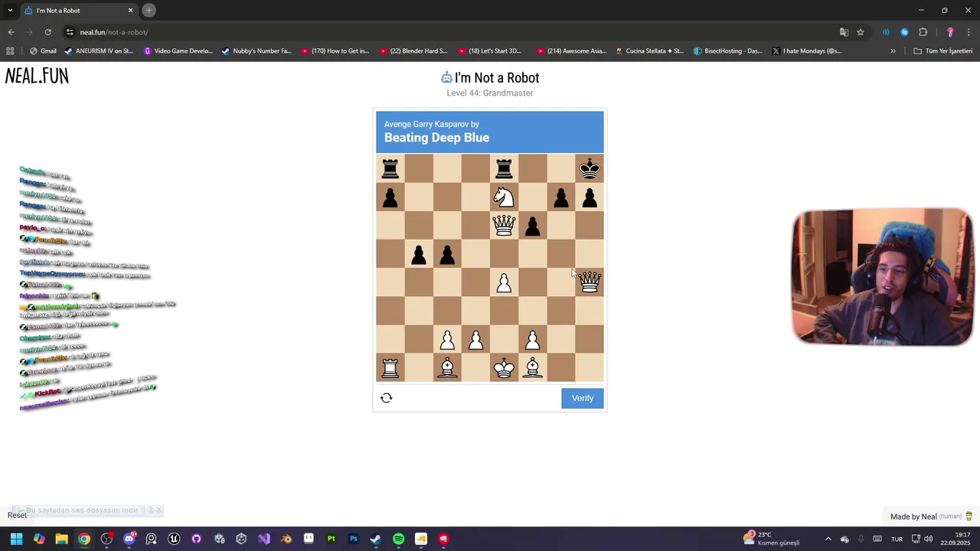Screen dimensions: 980x551
Task: Select the white knight on e7
Action: click(x=504, y=197)
